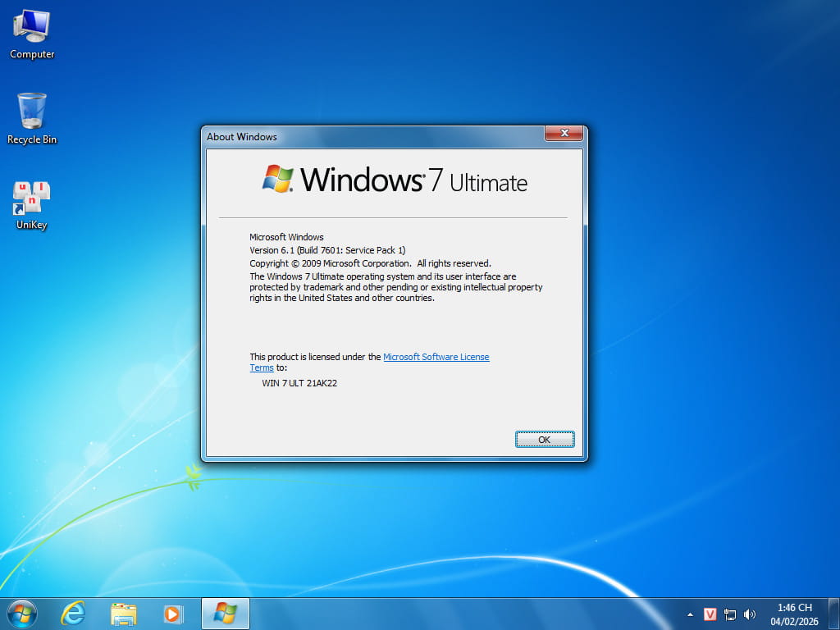Select the UniKey shortcut icon
Screen dimensions: 840x630
(32, 206)
